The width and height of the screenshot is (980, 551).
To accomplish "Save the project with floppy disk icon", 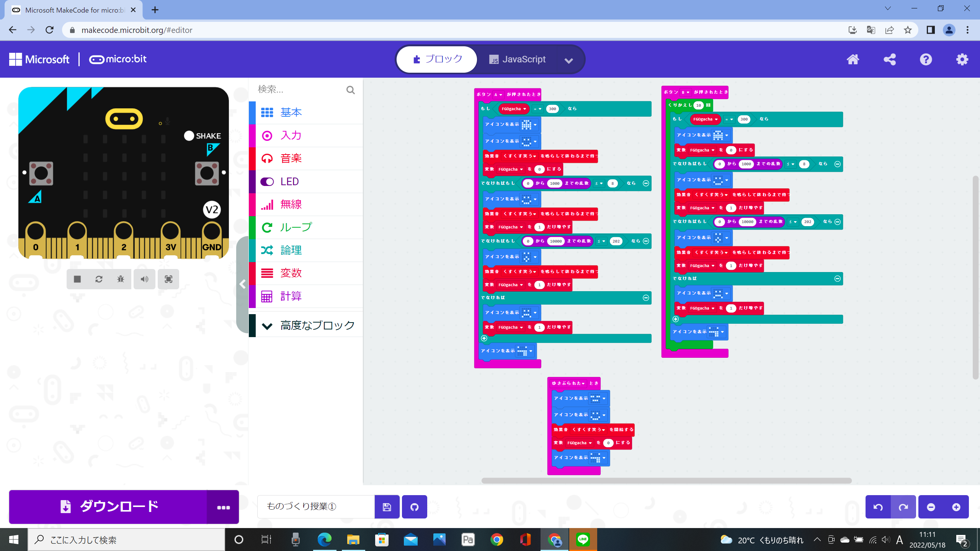I will pyautogui.click(x=387, y=507).
